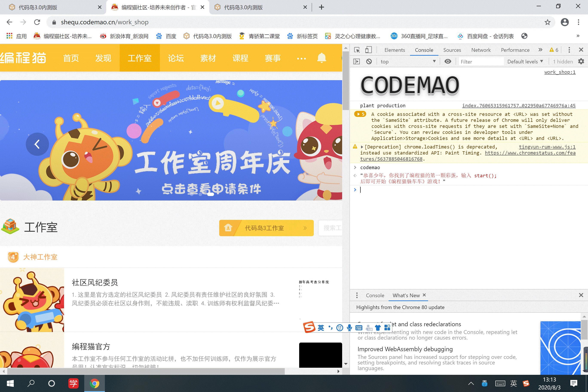Expand the Deprecation warning triangle
588x392 pixels.
362,147
